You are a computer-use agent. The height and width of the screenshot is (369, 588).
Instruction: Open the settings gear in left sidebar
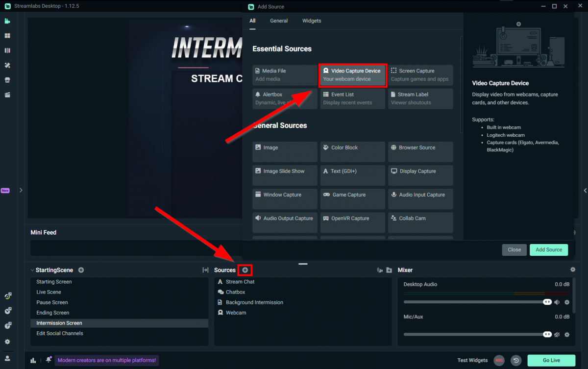pos(7,342)
